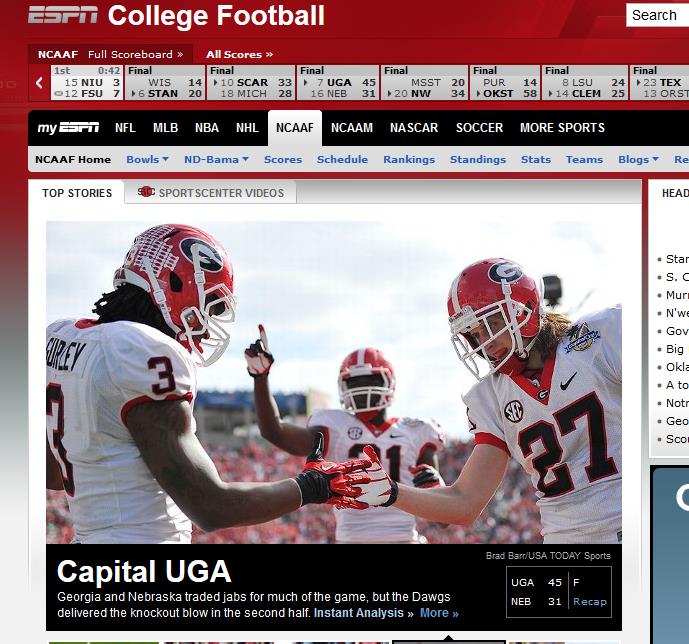Open Full Scoreboard link
Image resolution: width=689 pixels, height=644 pixels.
[x=135, y=54]
